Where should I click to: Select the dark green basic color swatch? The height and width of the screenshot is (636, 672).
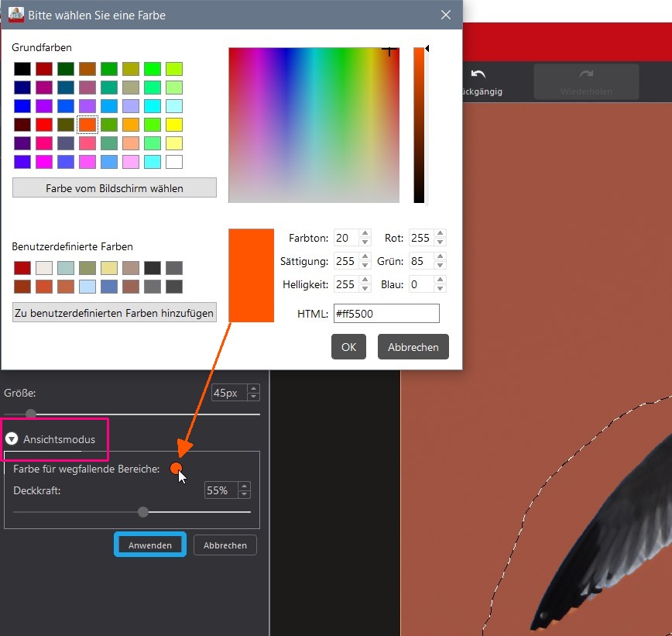[66, 69]
